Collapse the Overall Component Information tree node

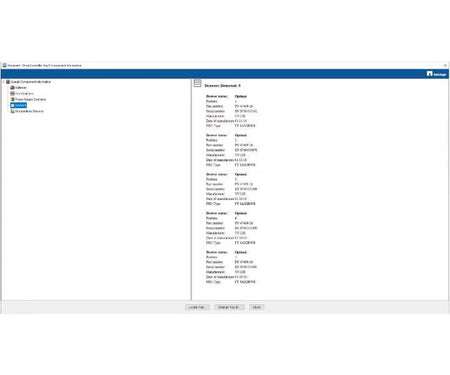(x=4, y=82)
